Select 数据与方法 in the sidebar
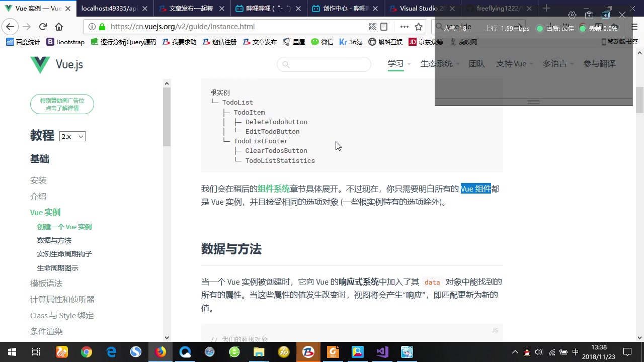This screenshot has height=362, width=644. coord(54,240)
